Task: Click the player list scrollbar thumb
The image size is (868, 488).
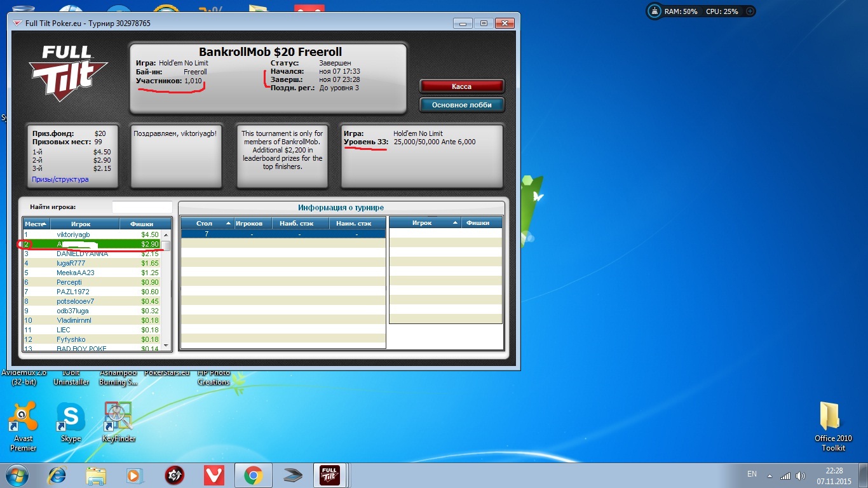Action: pos(166,246)
